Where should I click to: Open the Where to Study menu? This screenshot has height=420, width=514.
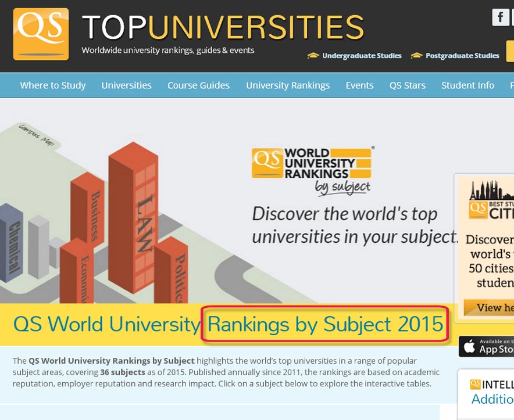click(53, 85)
